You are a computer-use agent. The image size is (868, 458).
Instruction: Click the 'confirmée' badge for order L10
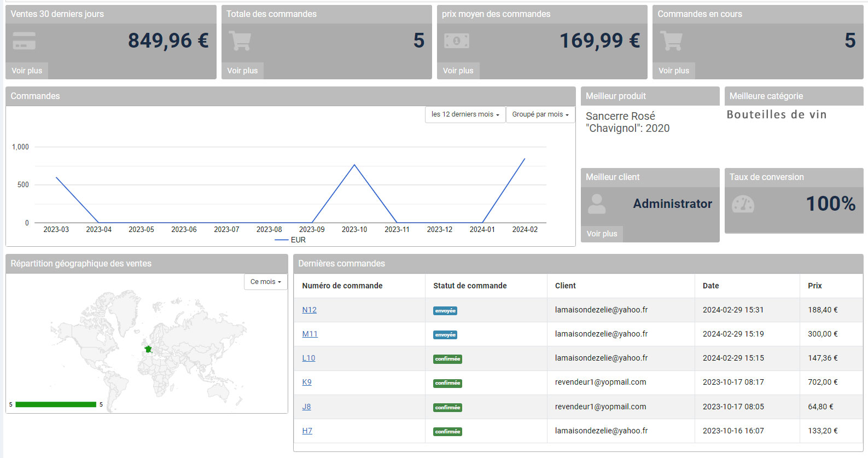click(447, 359)
